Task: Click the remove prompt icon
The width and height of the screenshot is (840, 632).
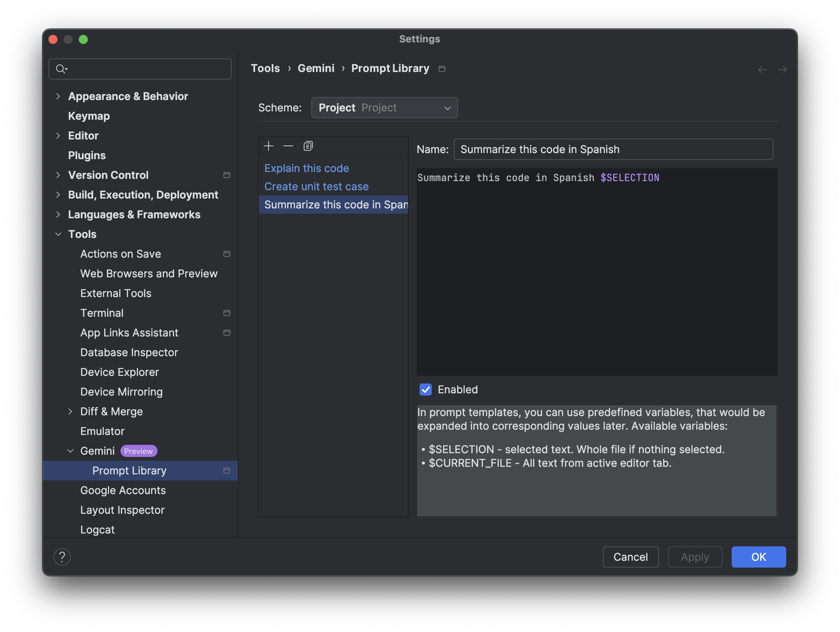Action: [288, 146]
